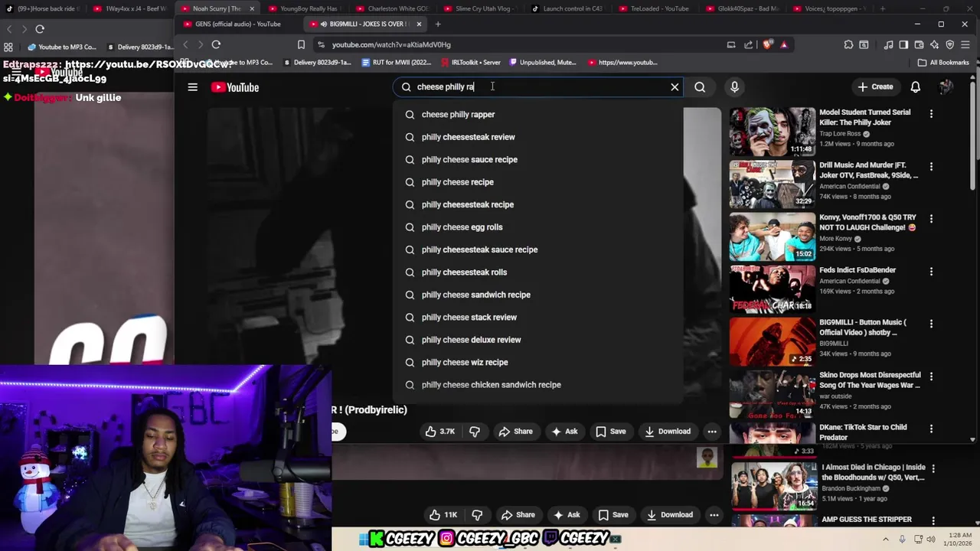
Task: Open options for Feds Indict FsDaBender video
Action: [x=931, y=272]
